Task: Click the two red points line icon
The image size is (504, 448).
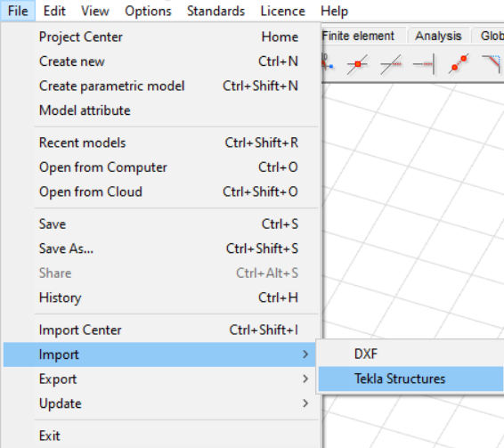Action: [459, 63]
